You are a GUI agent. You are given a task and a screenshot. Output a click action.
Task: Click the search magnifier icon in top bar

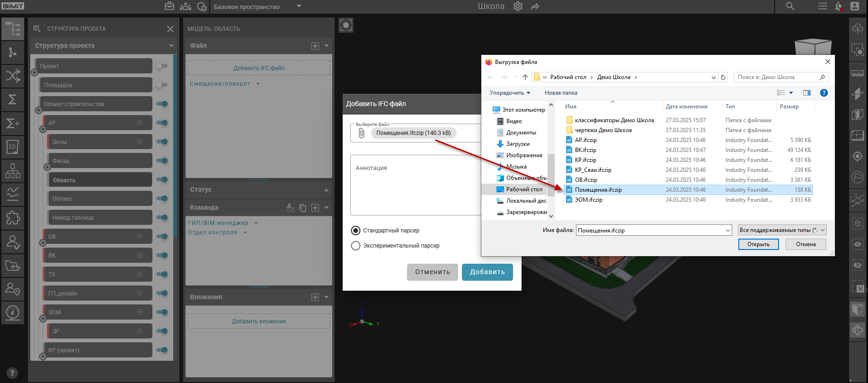tap(790, 7)
